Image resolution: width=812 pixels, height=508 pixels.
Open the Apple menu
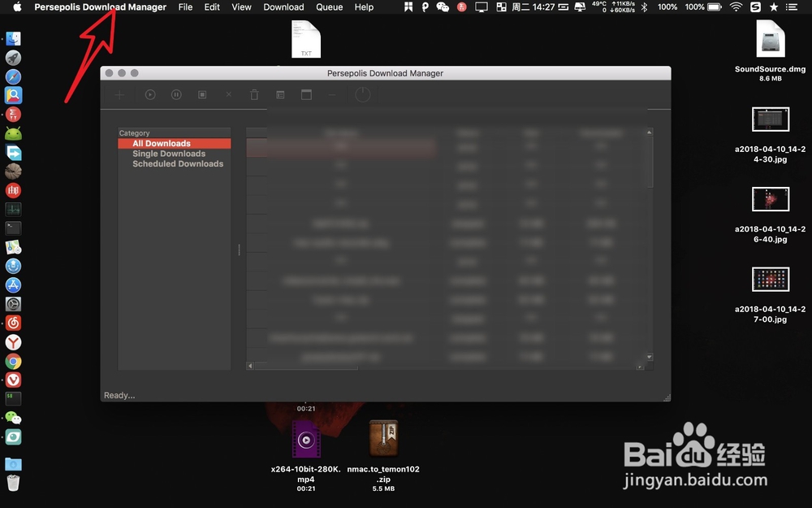tap(16, 7)
